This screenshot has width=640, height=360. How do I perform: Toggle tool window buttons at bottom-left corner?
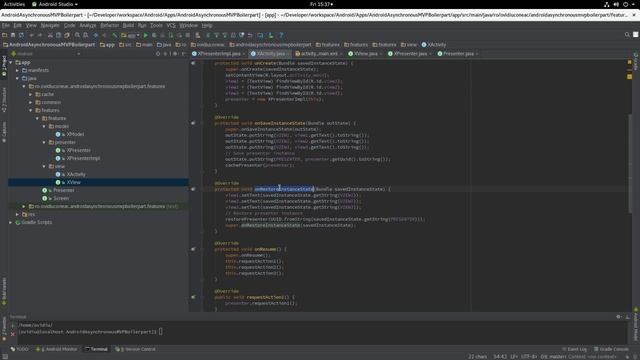pyautogui.click(x=5, y=357)
